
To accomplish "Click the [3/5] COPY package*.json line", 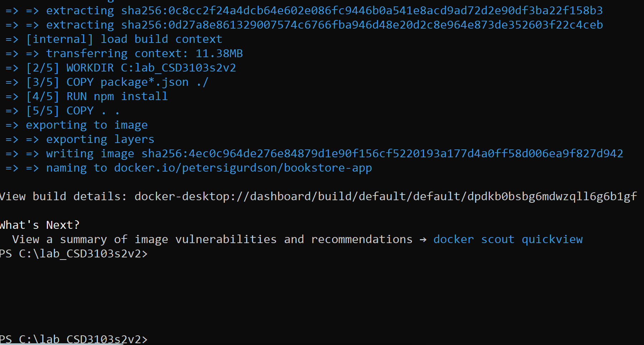I will 107,82.
